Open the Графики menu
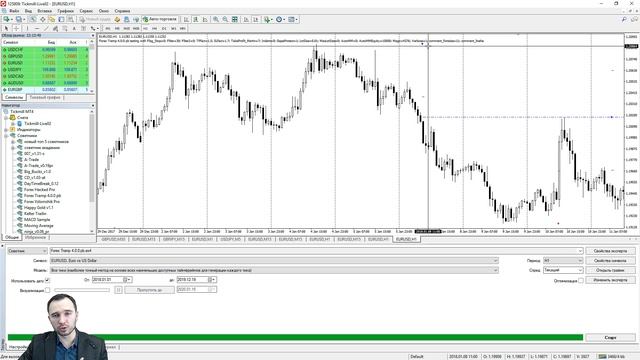The width and height of the screenshot is (640, 360). [65, 11]
